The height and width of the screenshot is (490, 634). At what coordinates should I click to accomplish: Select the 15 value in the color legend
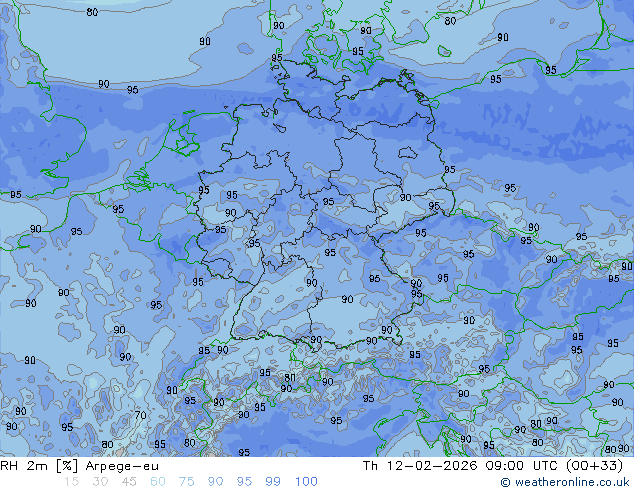(71, 482)
